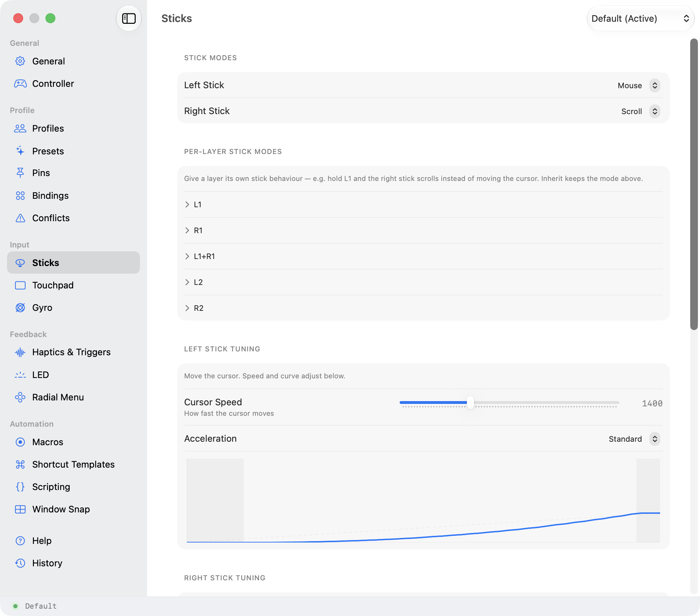Image resolution: width=700 pixels, height=616 pixels.
Task: Click the LED light icon
Action: 20,375
